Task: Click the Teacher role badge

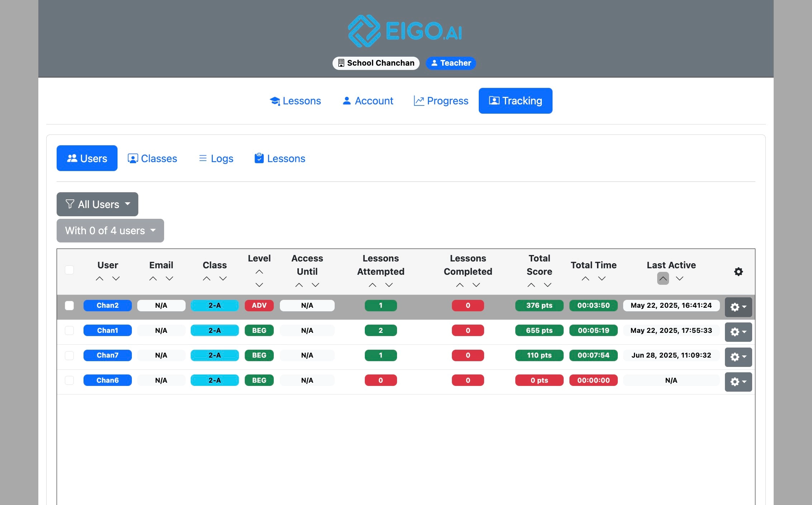Action: coord(450,63)
